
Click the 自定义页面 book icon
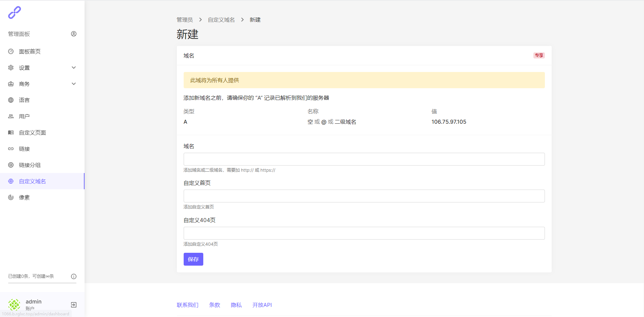click(x=11, y=132)
